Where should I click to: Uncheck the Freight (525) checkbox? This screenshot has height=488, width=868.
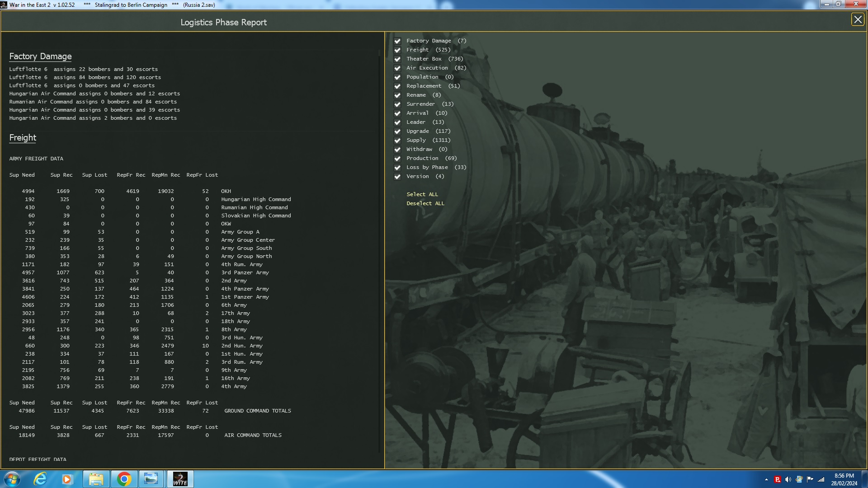click(397, 50)
